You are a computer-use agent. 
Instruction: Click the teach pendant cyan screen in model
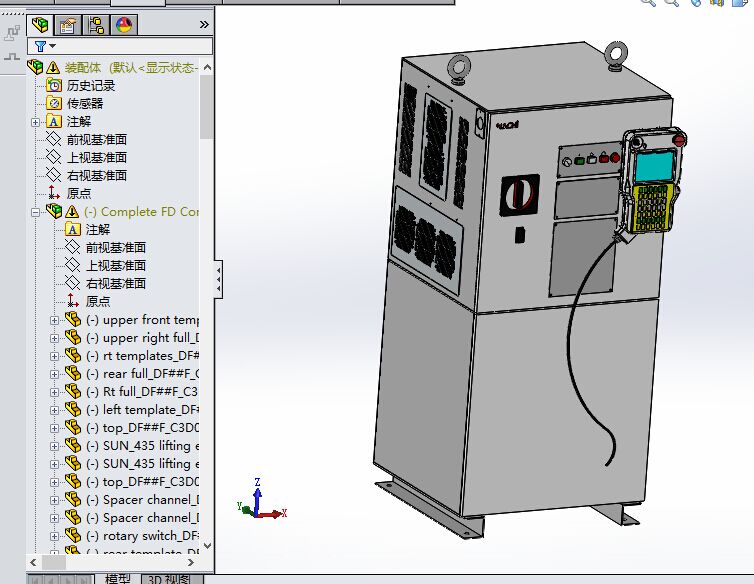[x=654, y=165]
